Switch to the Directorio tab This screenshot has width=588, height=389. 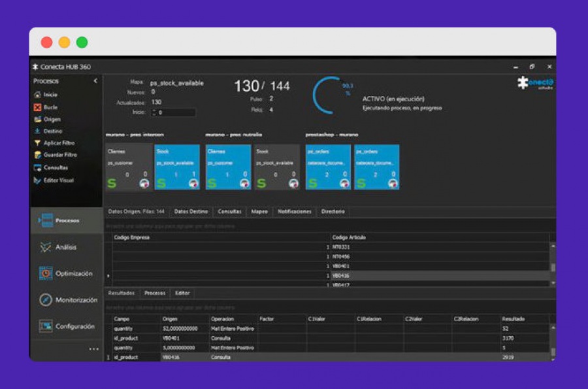point(333,212)
